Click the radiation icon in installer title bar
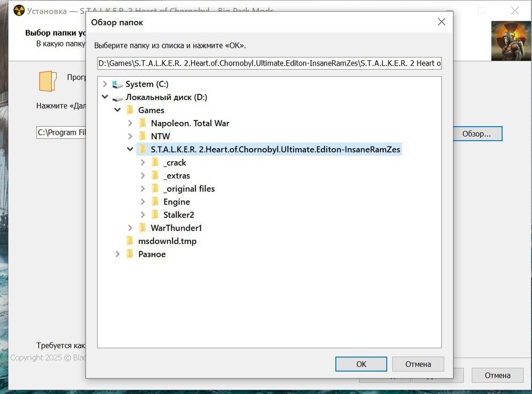 click(19, 11)
